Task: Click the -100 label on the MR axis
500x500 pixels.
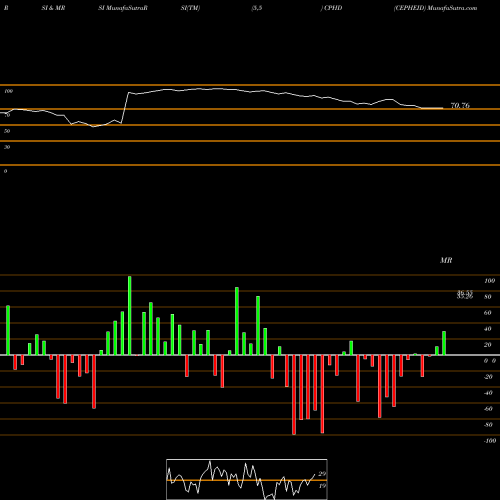Action: click(490, 441)
